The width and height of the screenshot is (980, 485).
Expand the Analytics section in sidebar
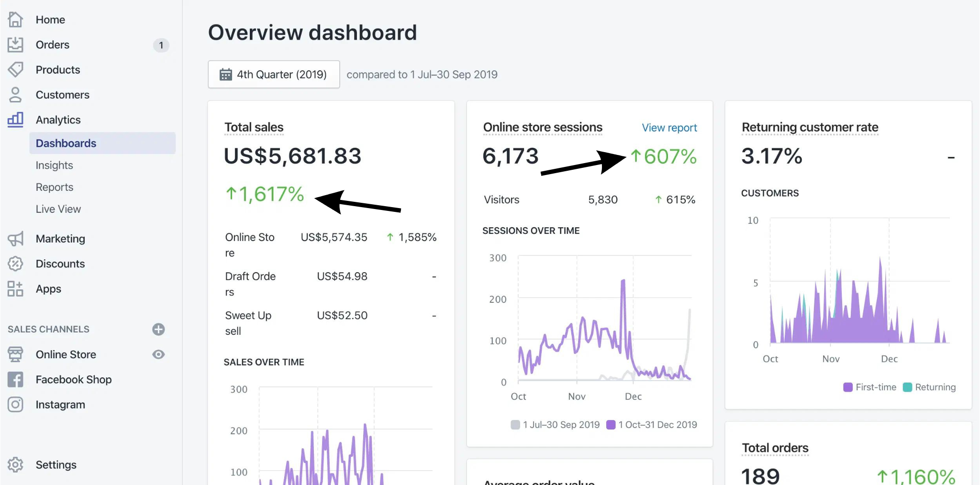coord(58,120)
